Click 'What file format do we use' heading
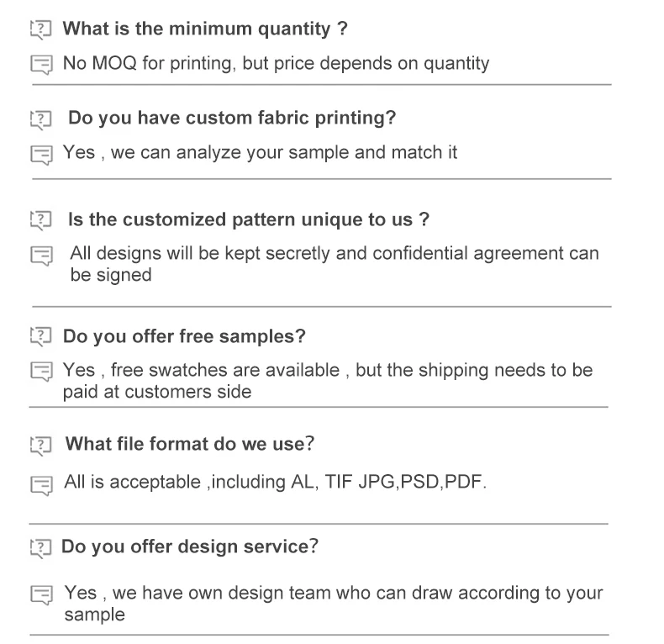 [x=190, y=444]
